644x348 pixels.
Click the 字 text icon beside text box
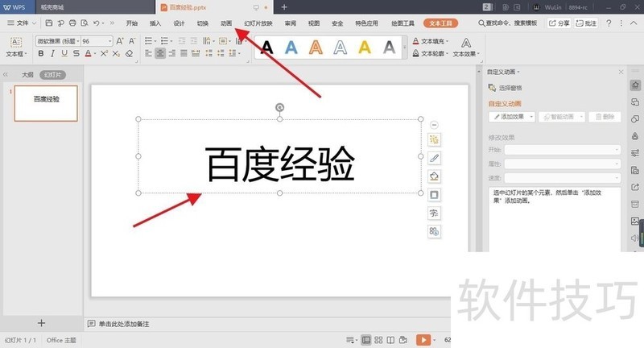(434, 213)
